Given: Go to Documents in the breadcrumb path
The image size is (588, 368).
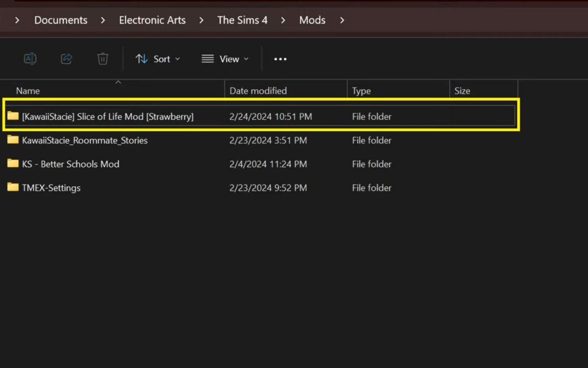Looking at the screenshot, I should [61, 20].
